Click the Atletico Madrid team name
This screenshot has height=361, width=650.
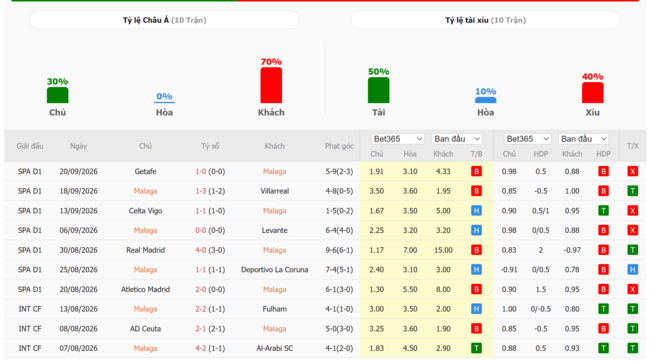pos(145,289)
